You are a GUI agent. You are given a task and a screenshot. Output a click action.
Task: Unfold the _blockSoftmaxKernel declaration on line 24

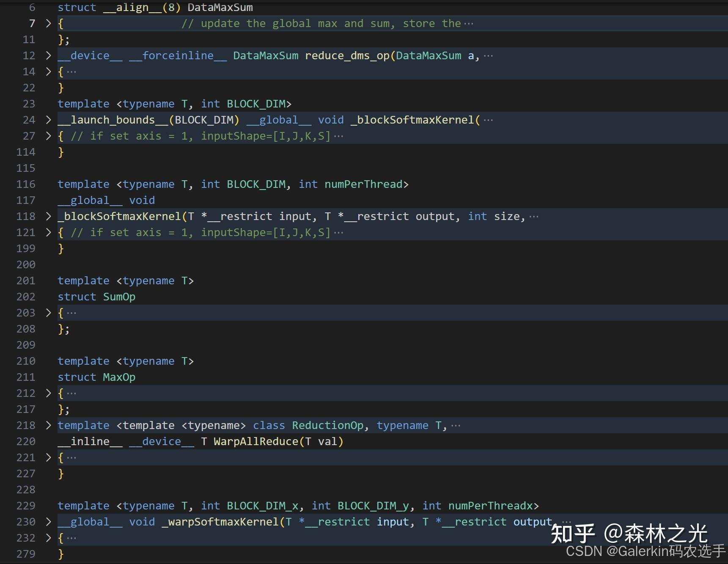coord(48,120)
